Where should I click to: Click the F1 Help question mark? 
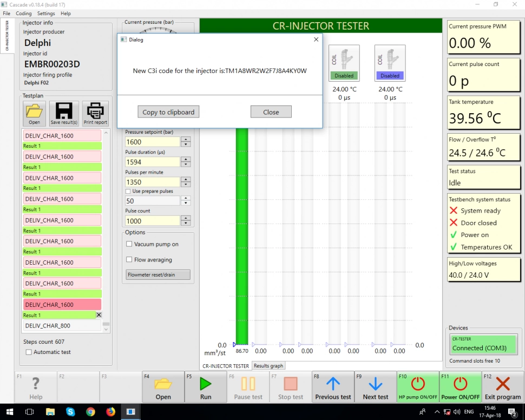pyautogui.click(x=36, y=387)
